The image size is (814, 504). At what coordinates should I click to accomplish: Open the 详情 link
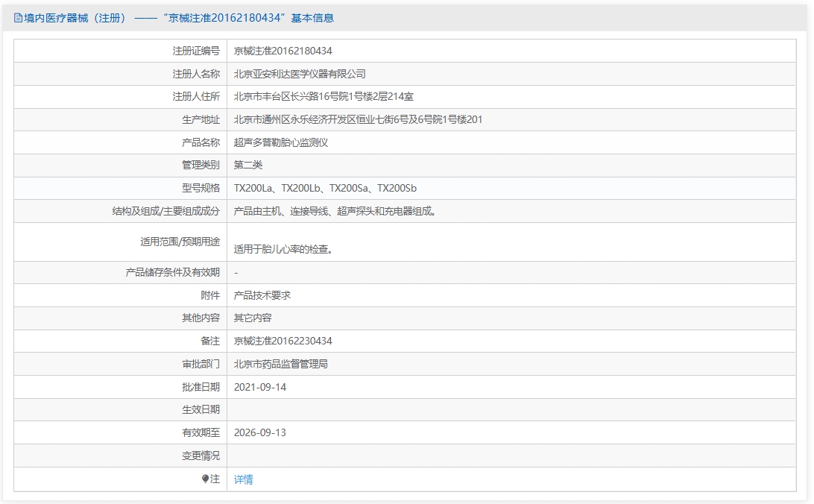(244, 479)
